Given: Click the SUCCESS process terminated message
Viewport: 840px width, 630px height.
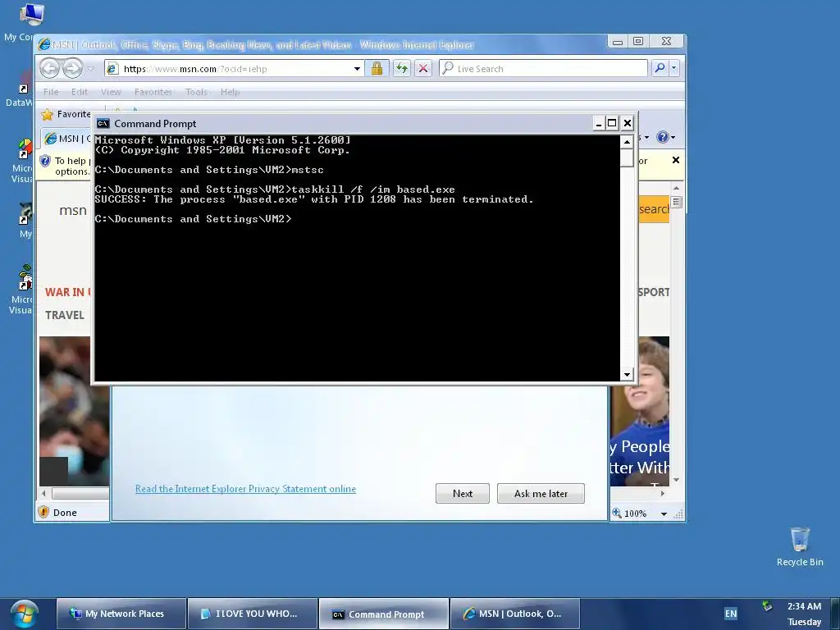Looking at the screenshot, I should pyautogui.click(x=314, y=199).
